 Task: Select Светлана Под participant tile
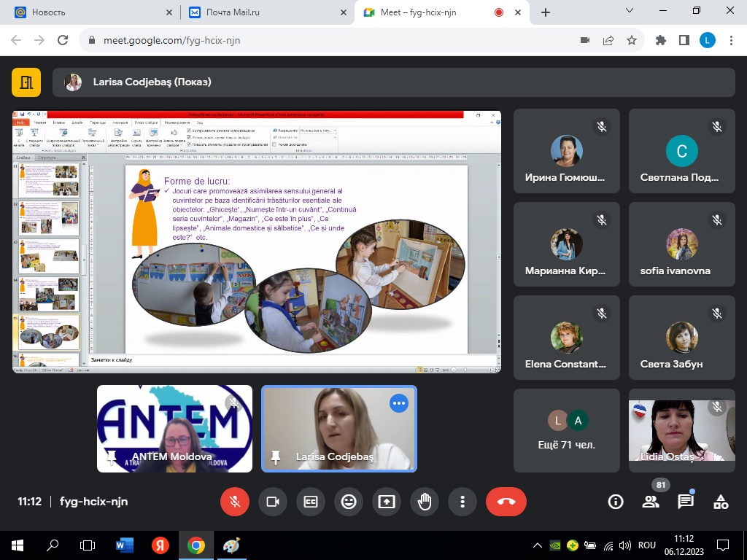click(x=682, y=151)
